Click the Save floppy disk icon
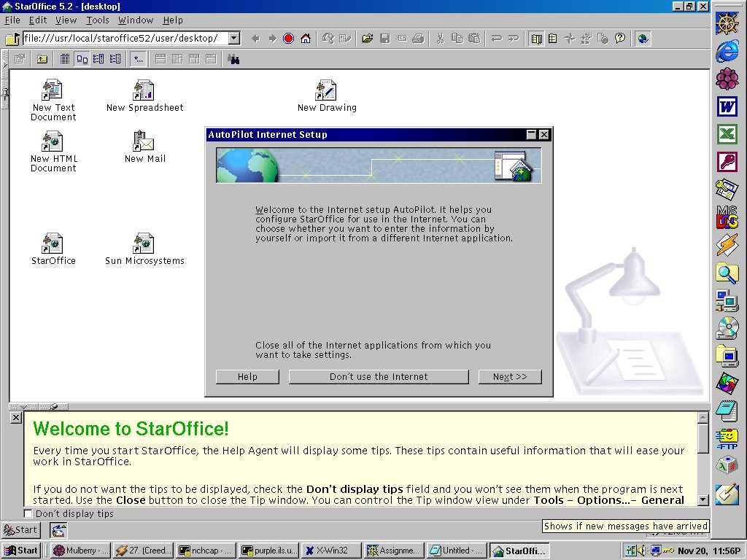The image size is (747, 560). pos(385,39)
